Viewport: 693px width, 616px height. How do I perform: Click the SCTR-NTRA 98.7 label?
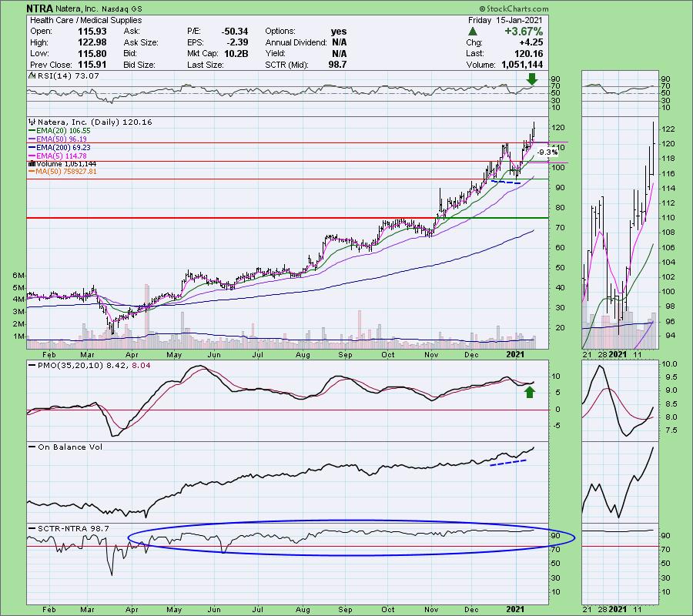click(x=69, y=528)
